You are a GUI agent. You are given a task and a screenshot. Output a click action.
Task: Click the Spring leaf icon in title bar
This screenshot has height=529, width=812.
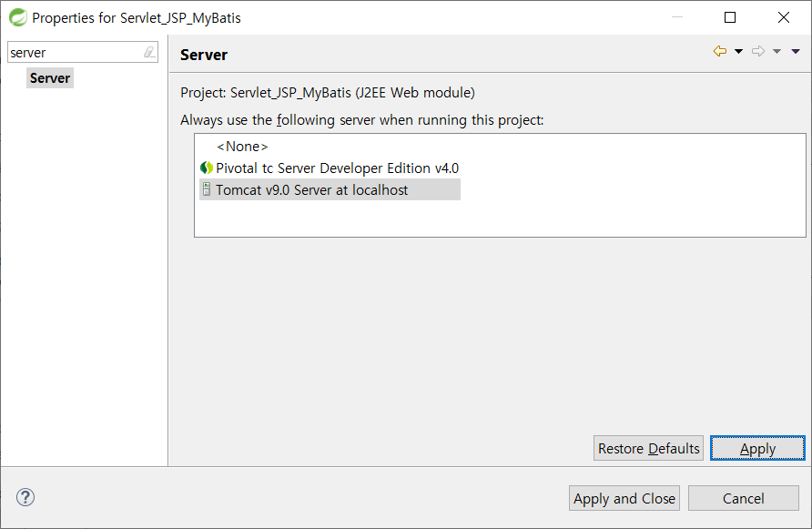coord(18,17)
